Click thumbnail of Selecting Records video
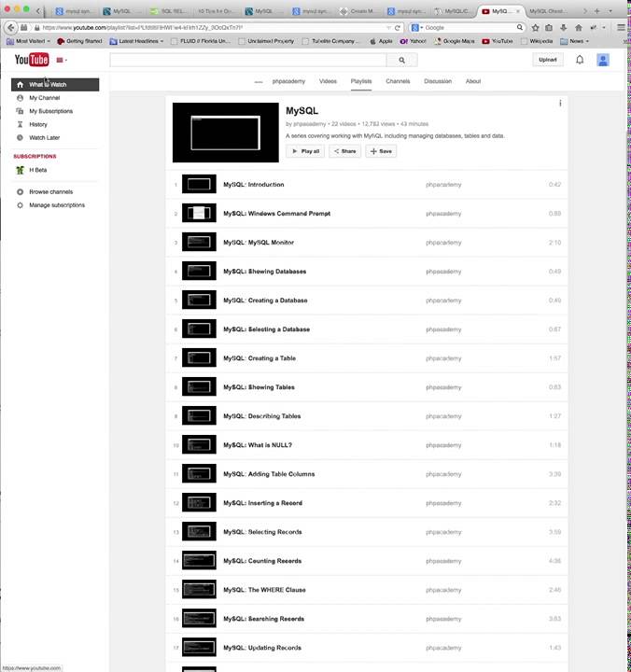The image size is (631, 672). (x=200, y=531)
